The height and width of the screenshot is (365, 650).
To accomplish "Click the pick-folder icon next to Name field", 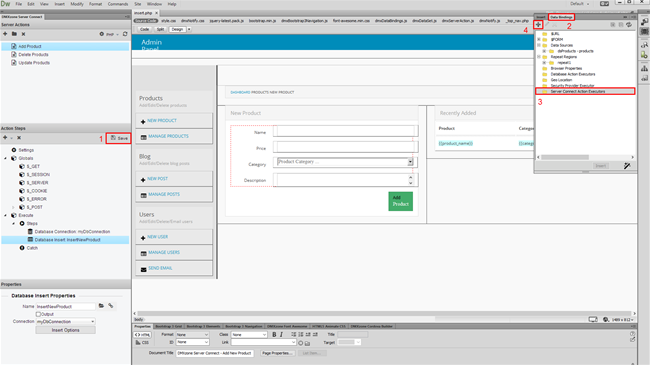I will (101, 306).
